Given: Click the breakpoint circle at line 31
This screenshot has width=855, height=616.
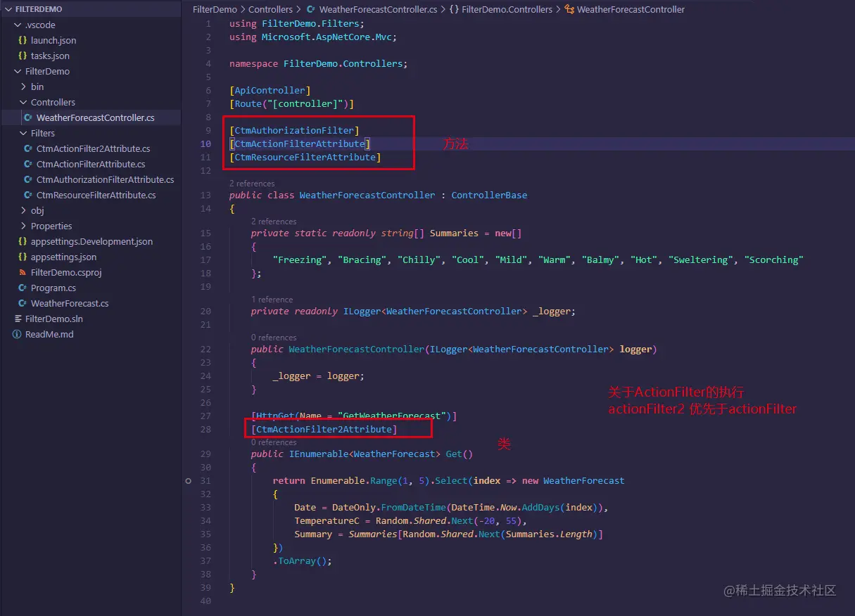Looking at the screenshot, I should pyautogui.click(x=188, y=481).
